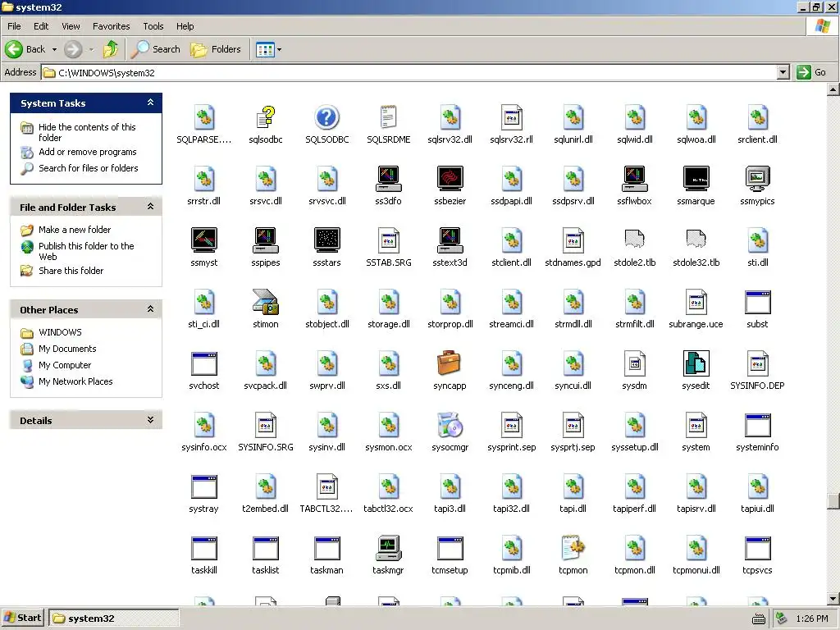
Task: Select the tapi32.dll file icon
Action: click(x=511, y=486)
